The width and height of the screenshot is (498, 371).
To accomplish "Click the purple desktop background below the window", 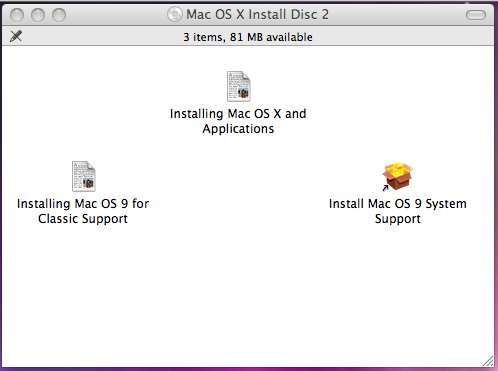I will coord(248,369).
